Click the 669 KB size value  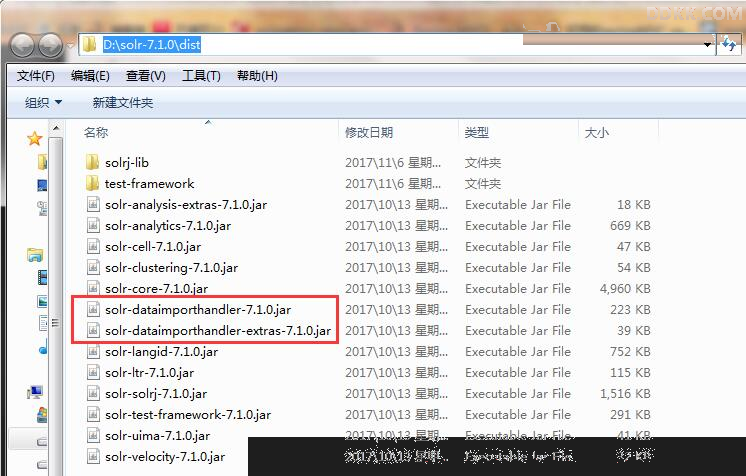point(630,226)
